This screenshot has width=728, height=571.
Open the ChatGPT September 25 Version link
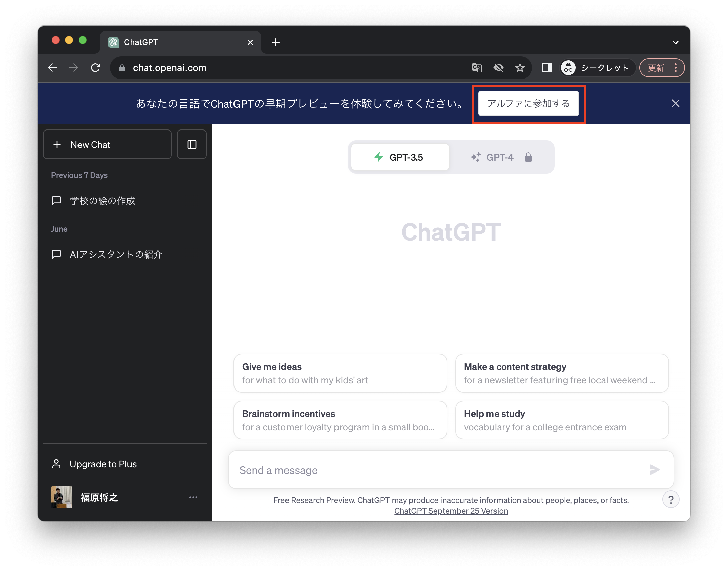coord(451,511)
